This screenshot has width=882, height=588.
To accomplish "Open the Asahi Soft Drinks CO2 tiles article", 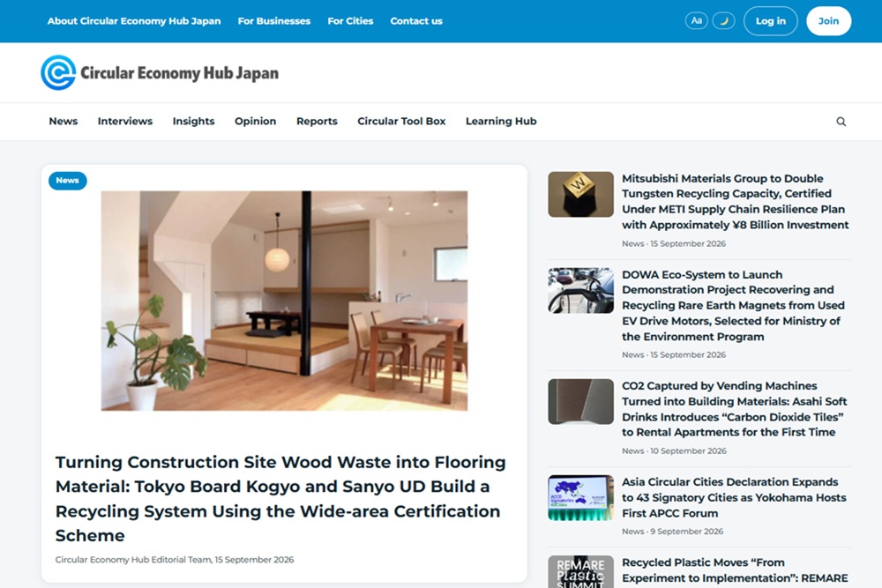I will click(x=734, y=409).
